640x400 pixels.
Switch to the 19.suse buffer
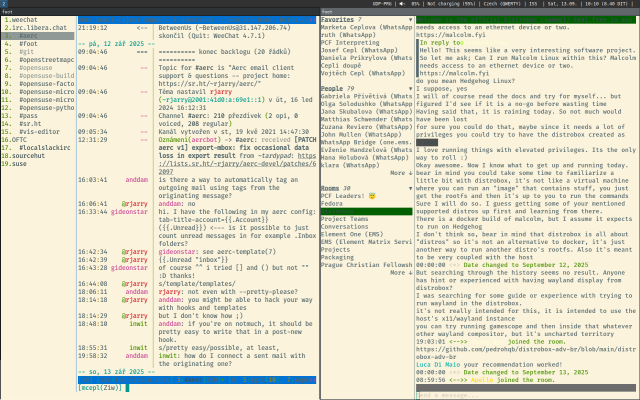(14, 164)
